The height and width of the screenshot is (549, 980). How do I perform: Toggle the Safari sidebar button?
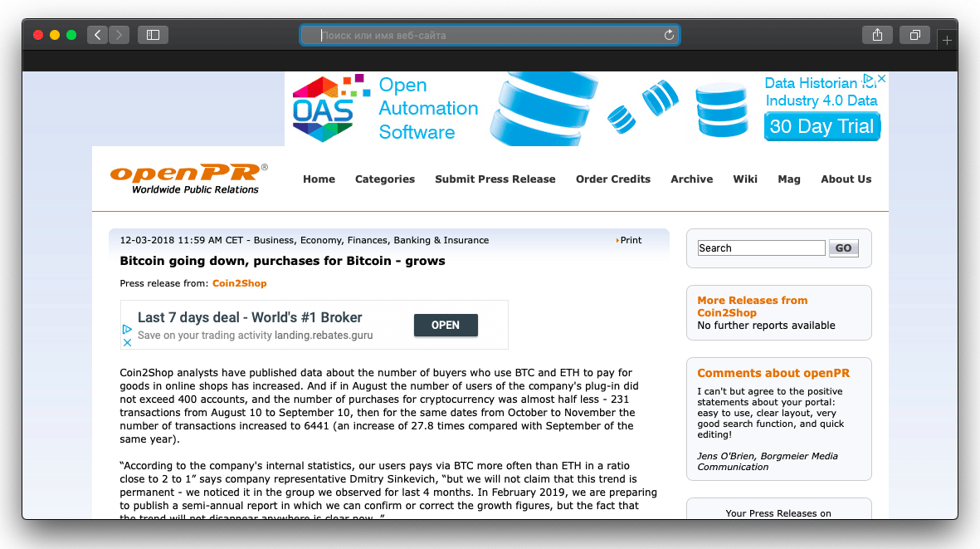pos(154,35)
